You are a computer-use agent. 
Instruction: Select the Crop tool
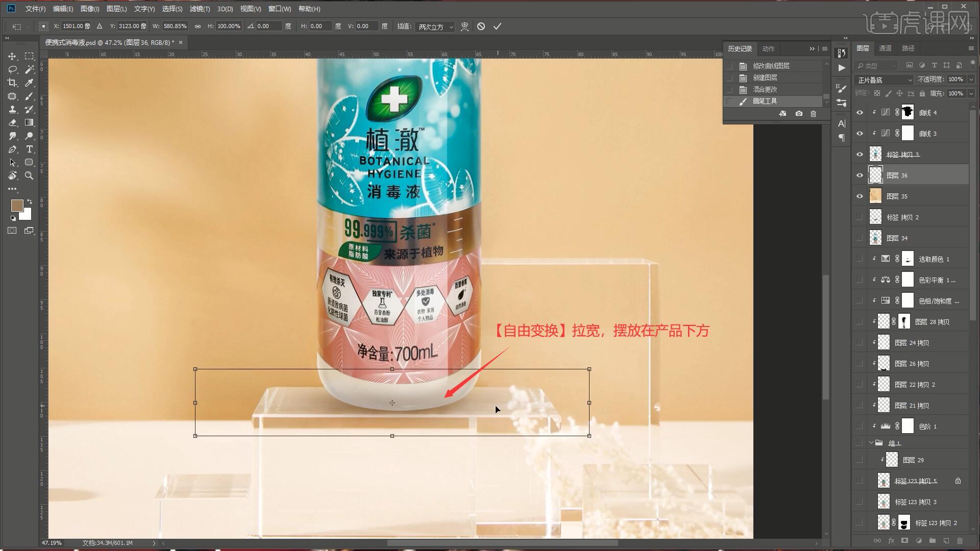click(x=12, y=83)
